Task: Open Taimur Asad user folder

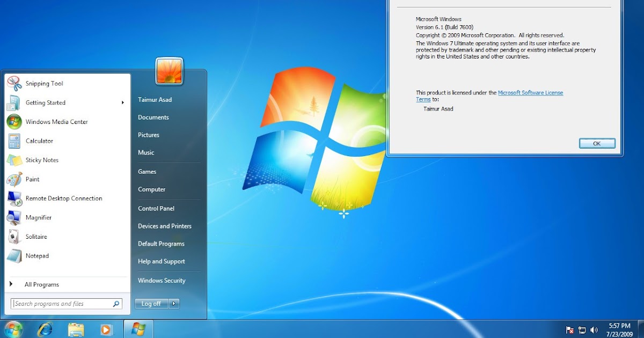Action: coord(155,100)
